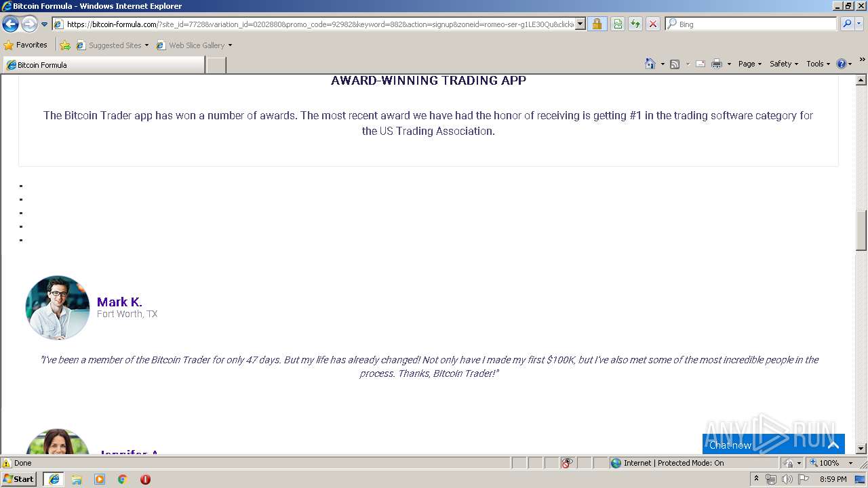
Task: Click the red Opera taskbar icon
Action: (145, 479)
